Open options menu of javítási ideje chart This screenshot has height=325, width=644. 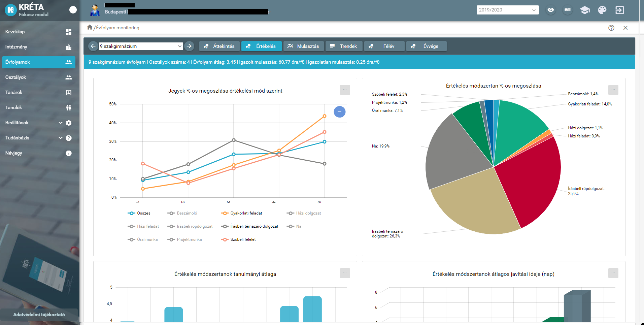[x=613, y=273]
